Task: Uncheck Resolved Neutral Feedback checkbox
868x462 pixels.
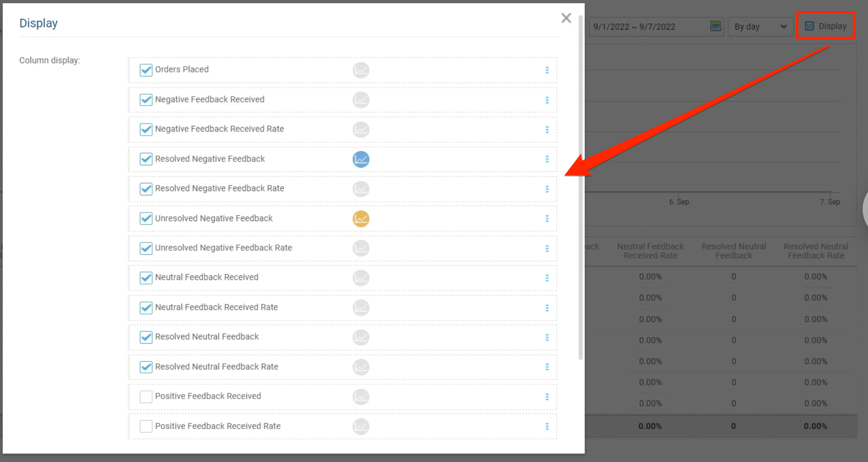Action: (x=146, y=337)
